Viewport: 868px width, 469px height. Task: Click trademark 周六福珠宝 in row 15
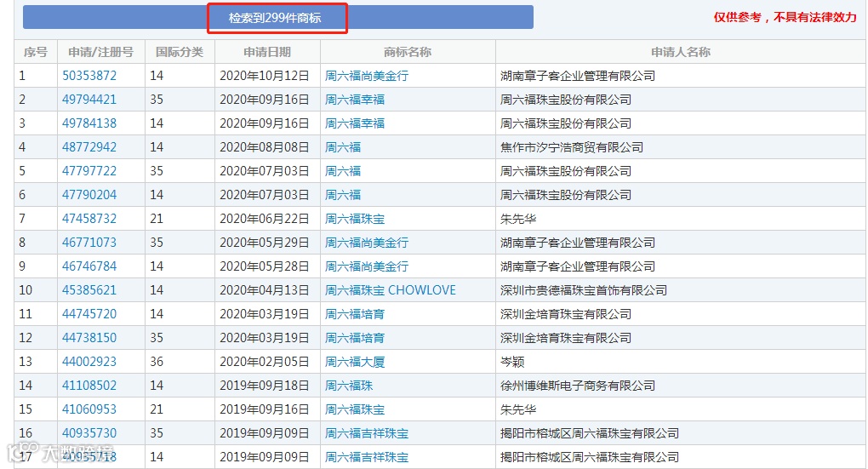point(355,409)
